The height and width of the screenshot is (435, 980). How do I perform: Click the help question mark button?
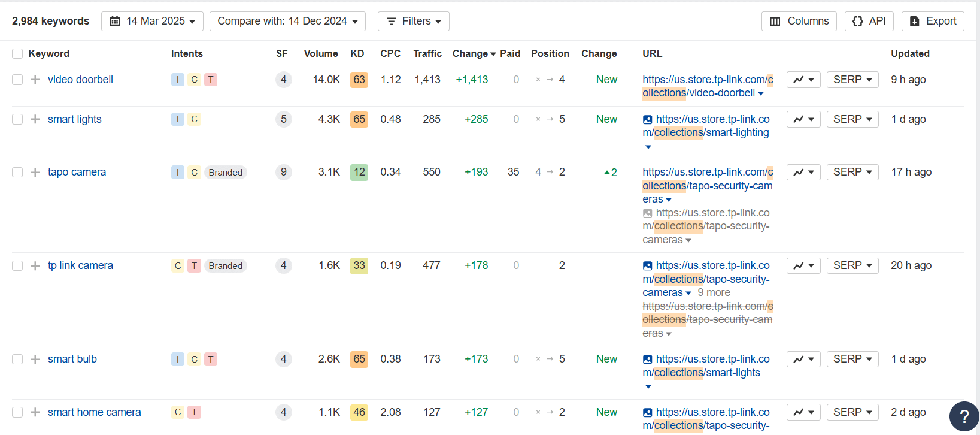(x=964, y=416)
